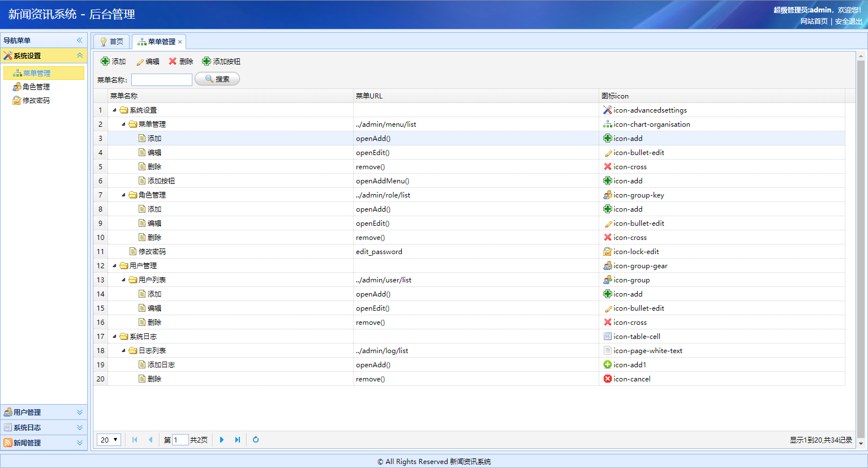Expand the 新闻管理 accordion panel arrows
Viewport: 868px width, 468px height.
(80, 443)
